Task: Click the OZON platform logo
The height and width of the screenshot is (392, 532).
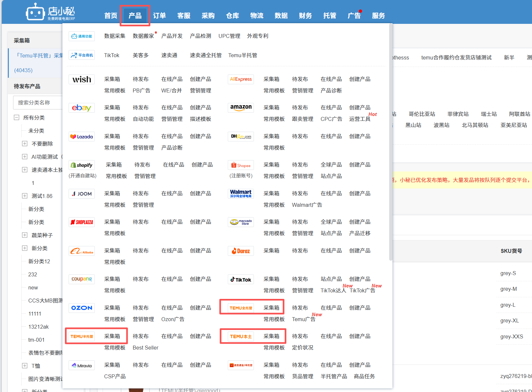Action: [x=82, y=308]
